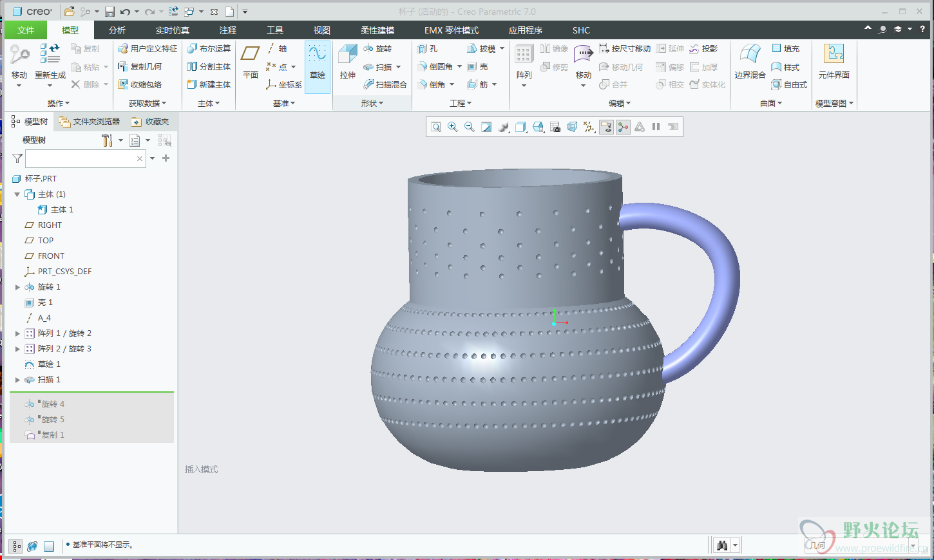Switch to the 注释 ribbon tab
This screenshot has width=934, height=560.
(x=228, y=30)
